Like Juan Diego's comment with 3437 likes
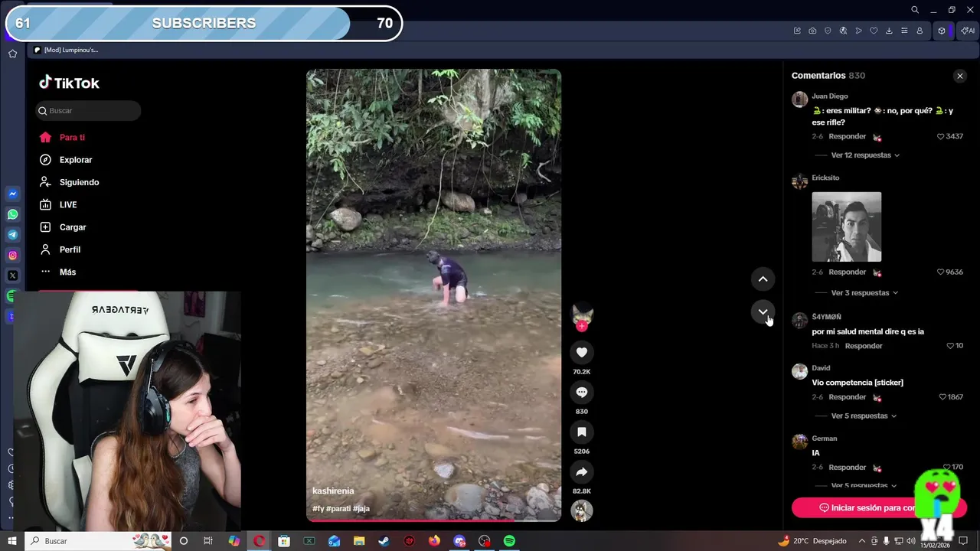The image size is (980, 551). tap(941, 136)
